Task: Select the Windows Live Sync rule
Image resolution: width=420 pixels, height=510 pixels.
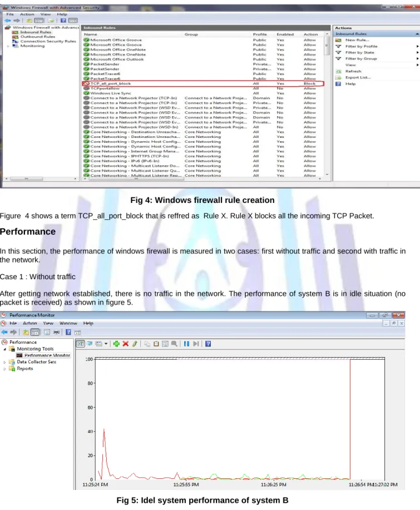Action: pos(203,93)
